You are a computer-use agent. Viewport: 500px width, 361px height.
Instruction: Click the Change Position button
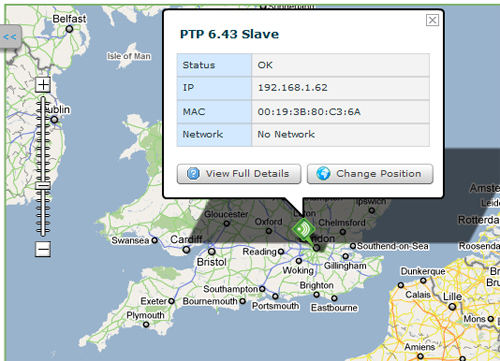(x=370, y=174)
